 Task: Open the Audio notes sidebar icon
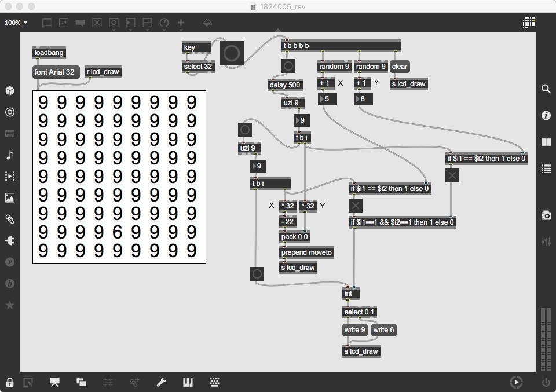click(x=10, y=155)
